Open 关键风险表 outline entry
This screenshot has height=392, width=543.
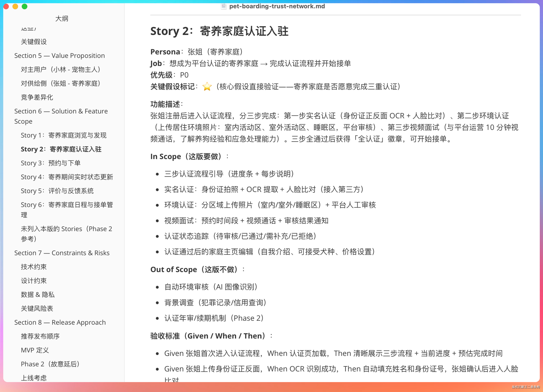37,308
